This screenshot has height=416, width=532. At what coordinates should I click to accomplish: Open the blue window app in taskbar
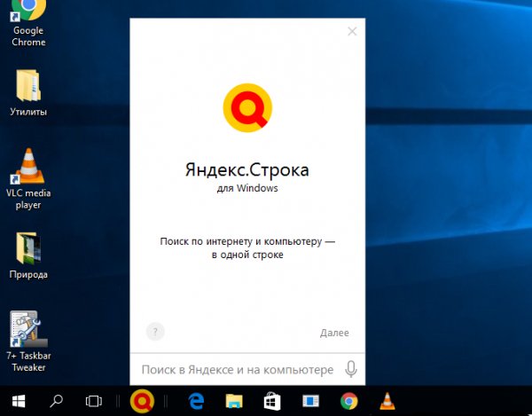[311, 401]
